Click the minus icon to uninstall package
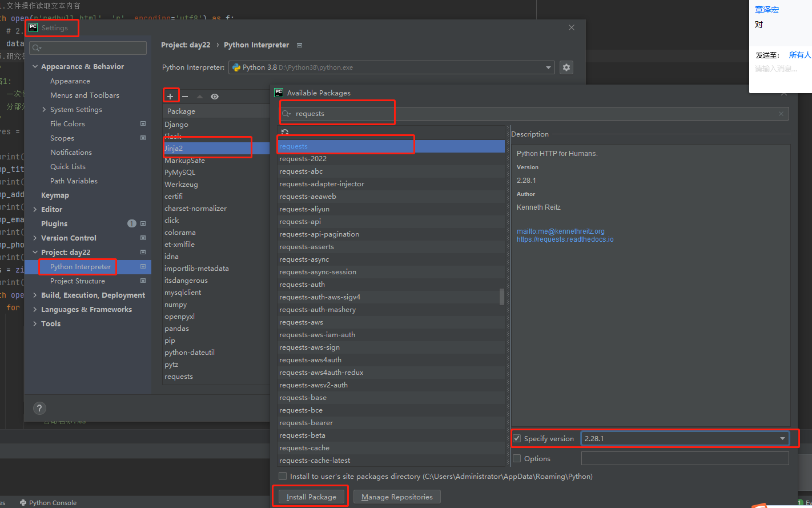The height and width of the screenshot is (508, 812). pos(185,97)
